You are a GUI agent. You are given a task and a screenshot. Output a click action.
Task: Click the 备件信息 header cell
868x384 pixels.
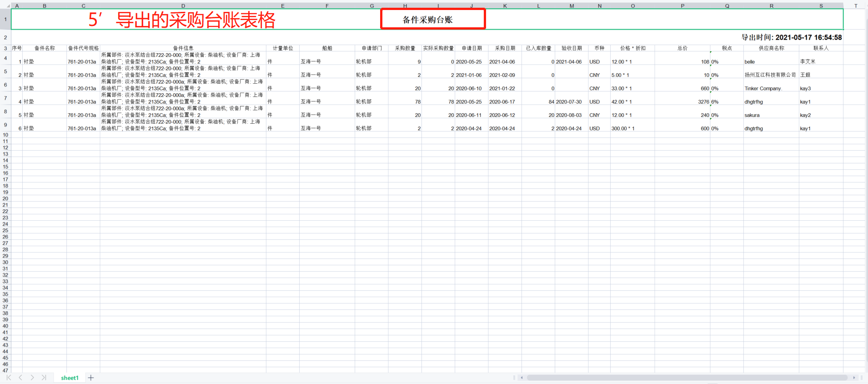183,48
